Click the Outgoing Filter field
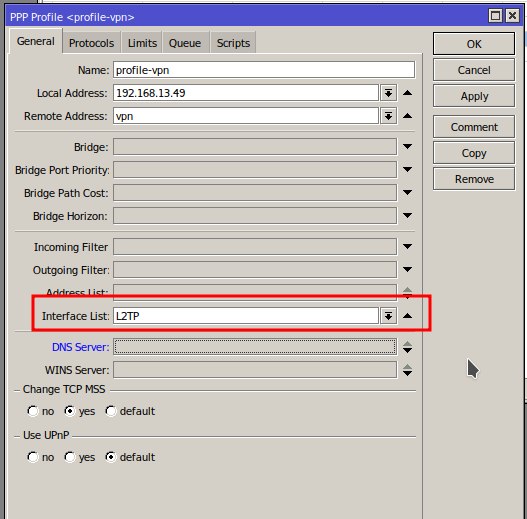The width and height of the screenshot is (527, 519). point(255,270)
